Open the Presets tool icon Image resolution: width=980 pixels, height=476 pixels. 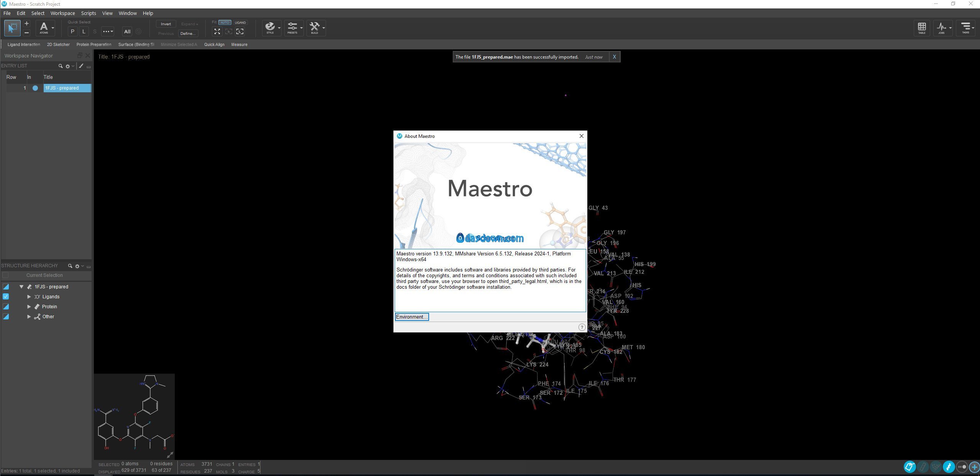click(292, 28)
